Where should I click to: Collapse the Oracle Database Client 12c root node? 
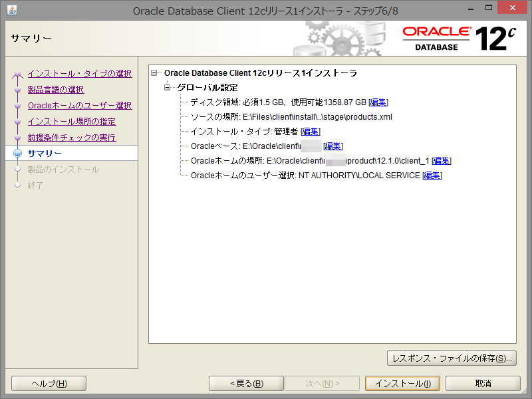click(x=154, y=73)
